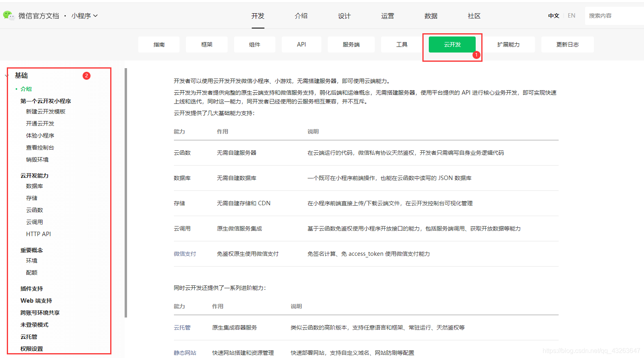Image resolution: width=644 pixels, height=358 pixels.
Task: Open 跨账号环境共享 sidebar entry
Action: tap(40, 313)
